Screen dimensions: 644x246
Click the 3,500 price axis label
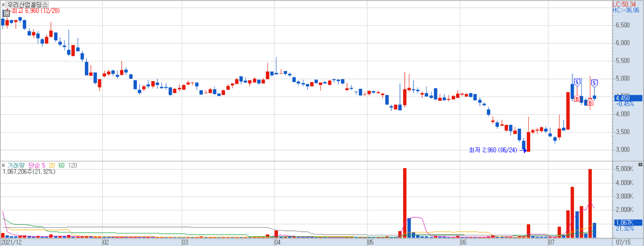623,132
